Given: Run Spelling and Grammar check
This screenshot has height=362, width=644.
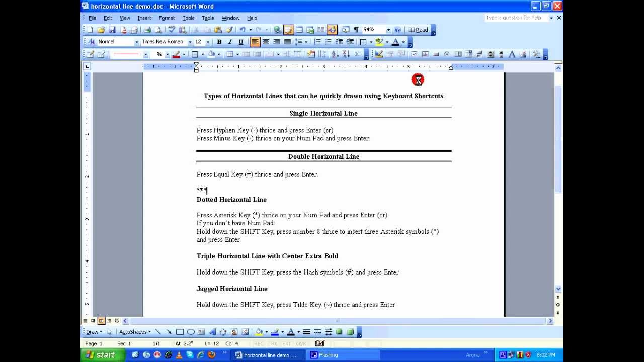Looking at the screenshot, I should point(172,30).
